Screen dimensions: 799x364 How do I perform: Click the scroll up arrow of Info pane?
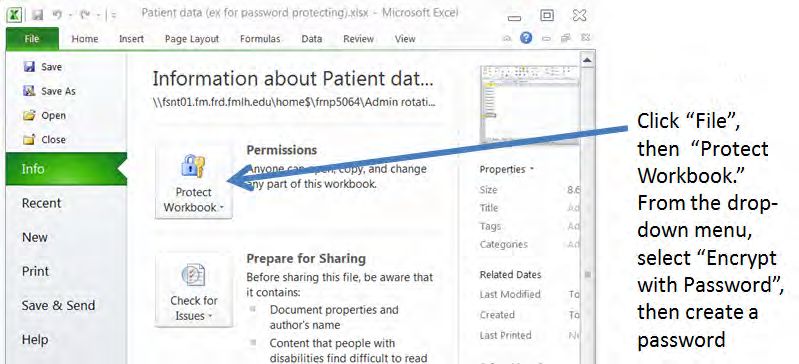(x=587, y=60)
